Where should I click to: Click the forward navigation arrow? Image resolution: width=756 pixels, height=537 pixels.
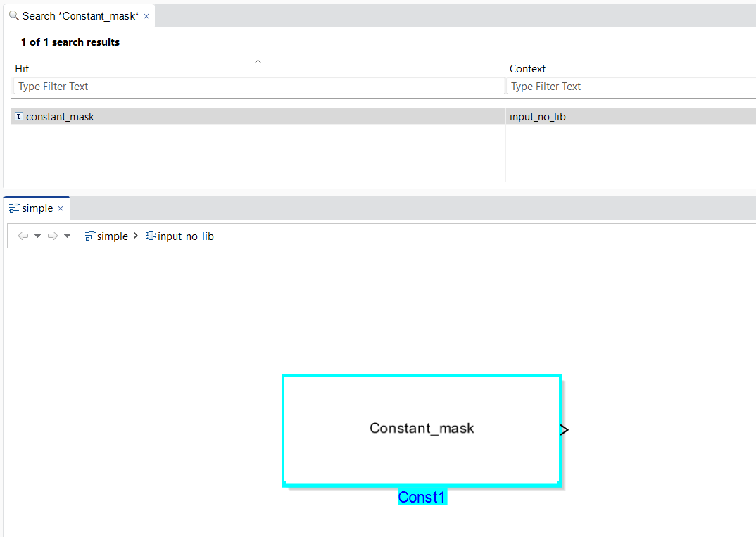[52, 236]
